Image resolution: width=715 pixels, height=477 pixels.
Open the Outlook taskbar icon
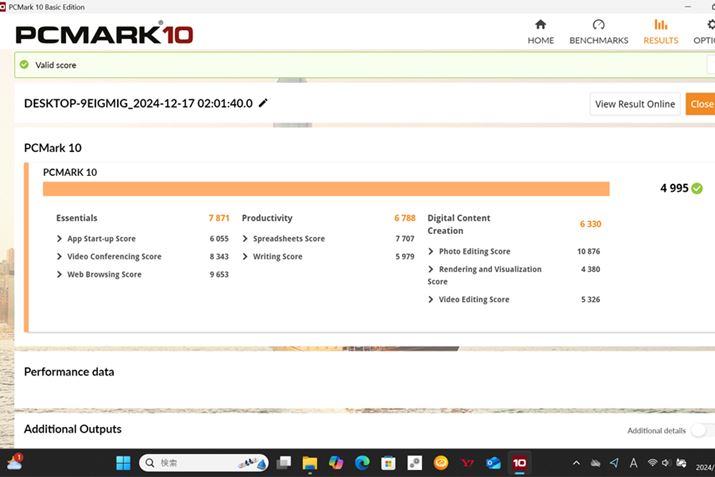coord(493,463)
